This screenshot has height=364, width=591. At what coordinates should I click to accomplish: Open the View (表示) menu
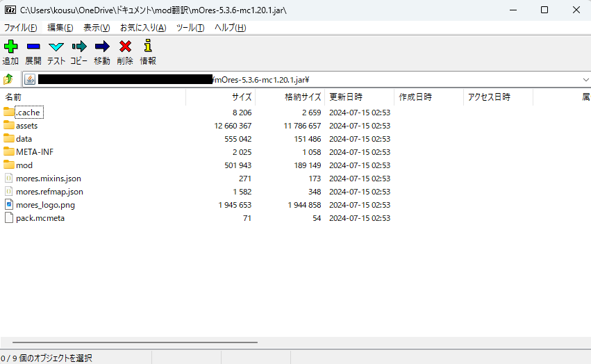97,28
